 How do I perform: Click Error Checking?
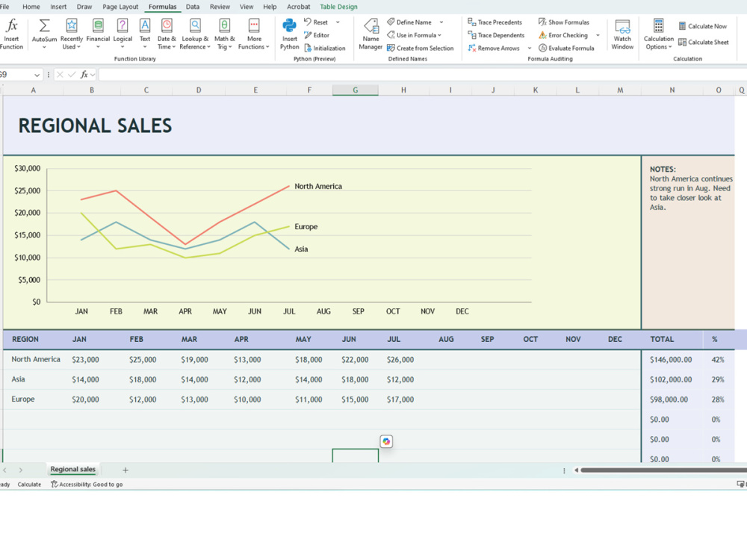pos(563,35)
